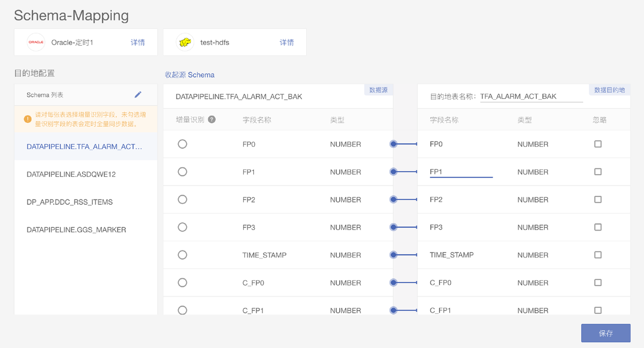
Task: Click the TIME_STAMP mapping connector dot
Action: point(393,255)
